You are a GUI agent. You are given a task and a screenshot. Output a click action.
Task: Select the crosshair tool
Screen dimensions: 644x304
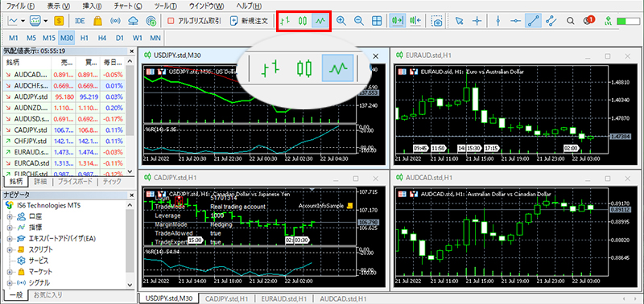coord(477,21)
